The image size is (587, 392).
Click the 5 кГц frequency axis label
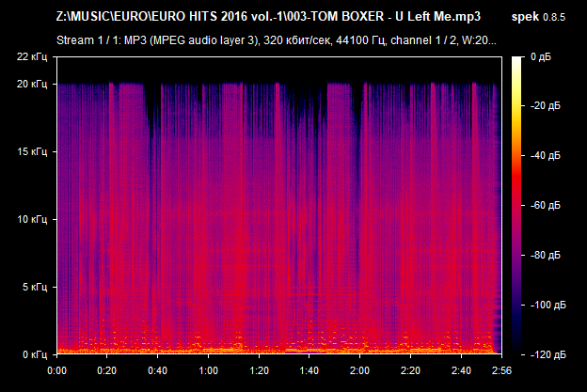coord(35,287)
